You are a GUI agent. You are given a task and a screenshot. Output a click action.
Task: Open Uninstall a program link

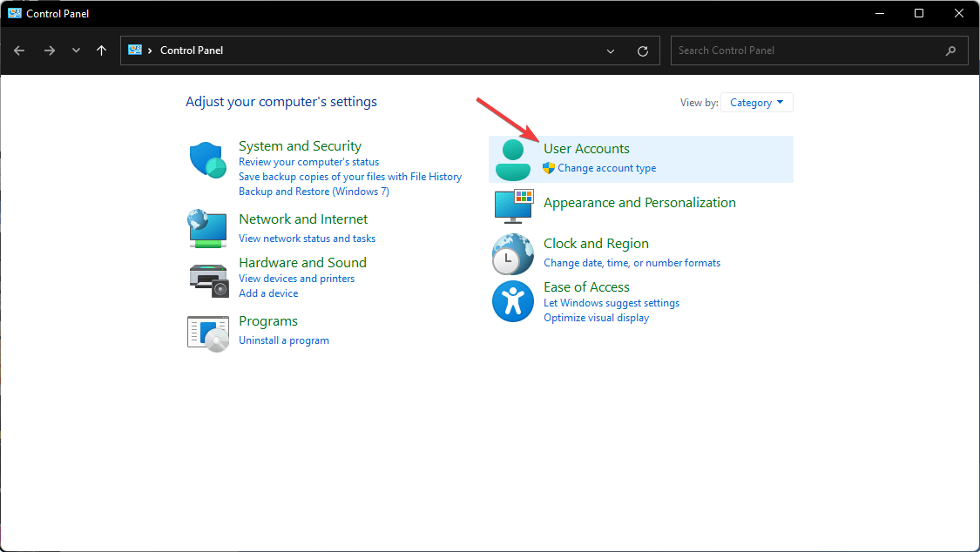(x=284, y=340)
